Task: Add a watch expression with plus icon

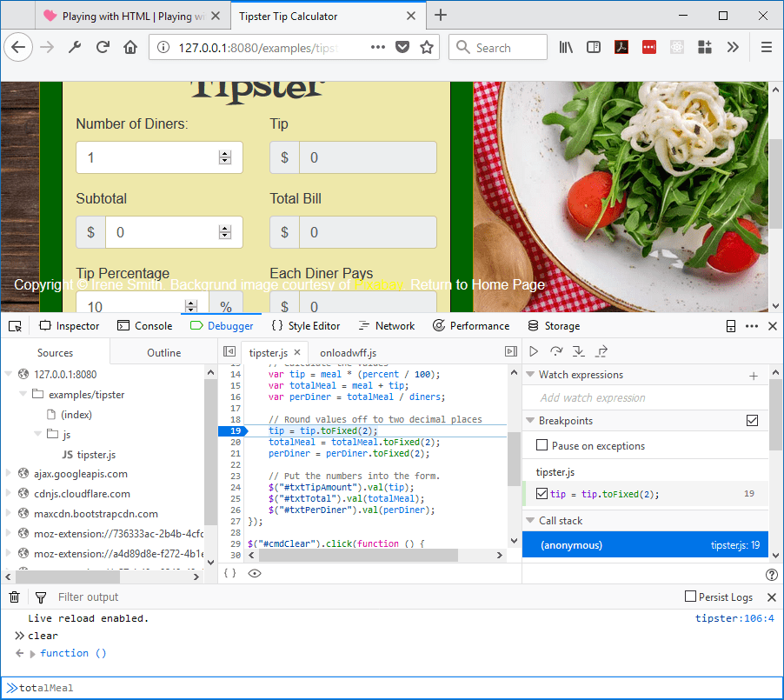Action: coord(754,376)
